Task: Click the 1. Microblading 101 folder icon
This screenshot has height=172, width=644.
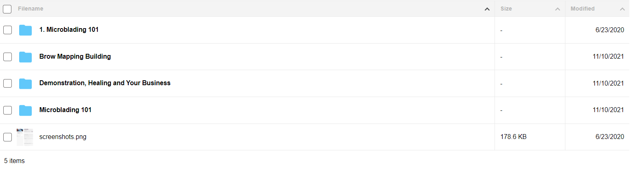Action: pos(25,30)
